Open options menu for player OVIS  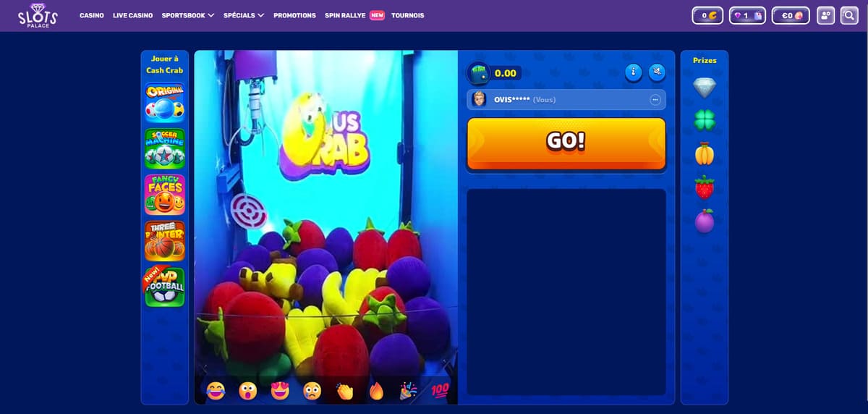click(655, 99)
